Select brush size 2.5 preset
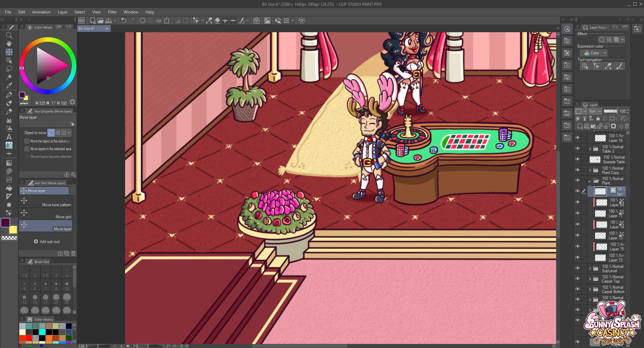The image size is (644, 348). click(46, 272)
